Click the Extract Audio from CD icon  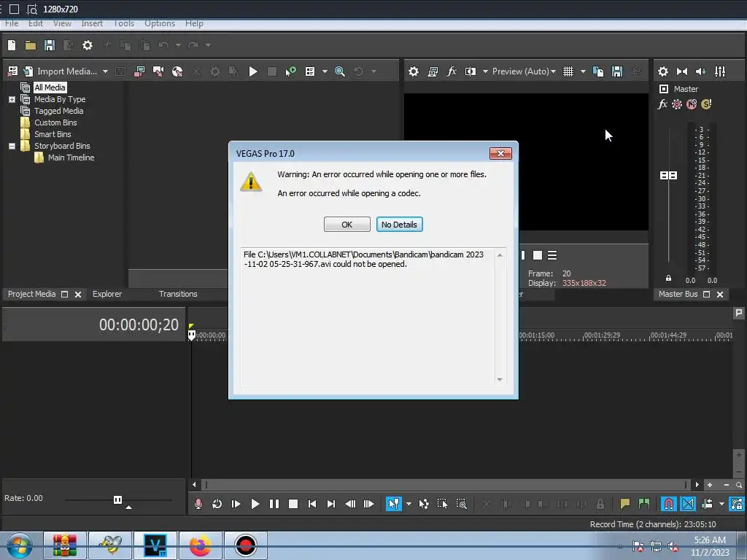click(177, 71)
